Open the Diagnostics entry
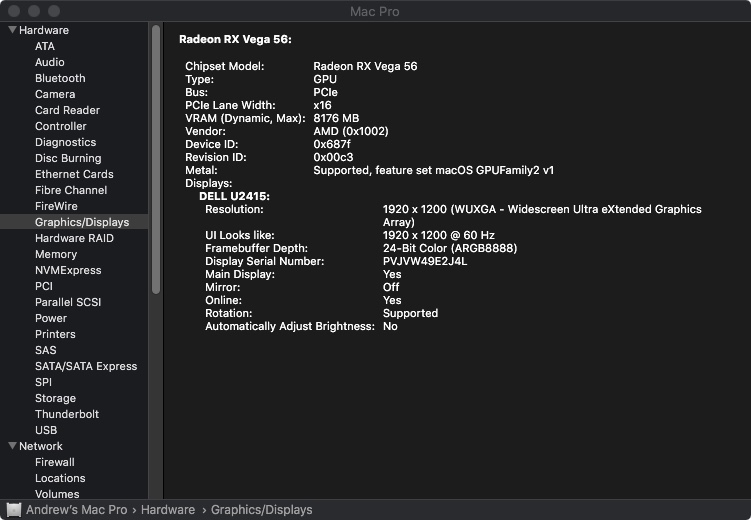 pos(65,142)
